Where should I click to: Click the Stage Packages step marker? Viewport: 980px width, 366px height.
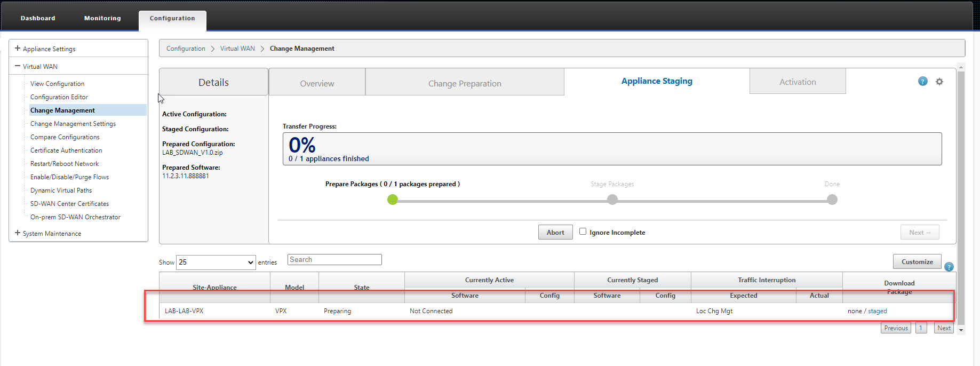click(612, 200)
